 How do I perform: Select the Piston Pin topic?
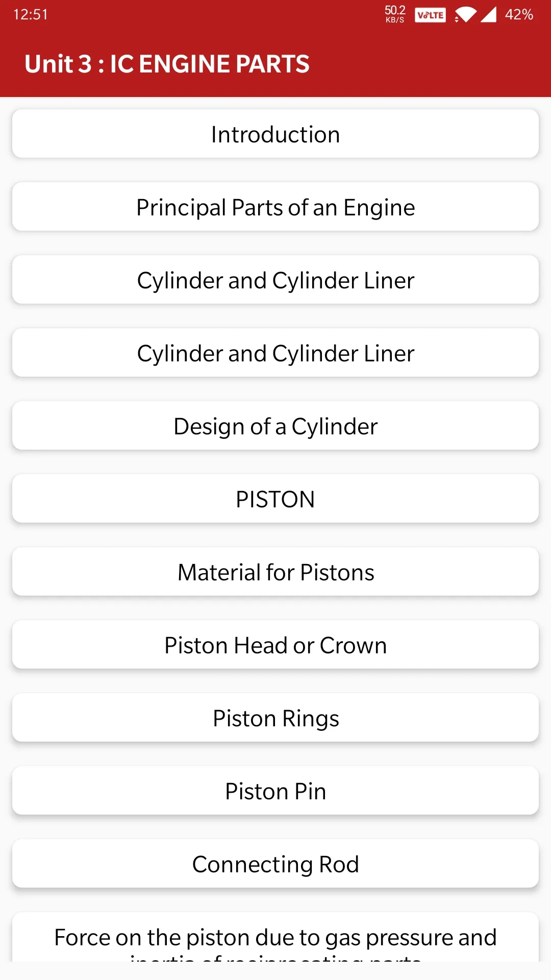click(275, 791)
